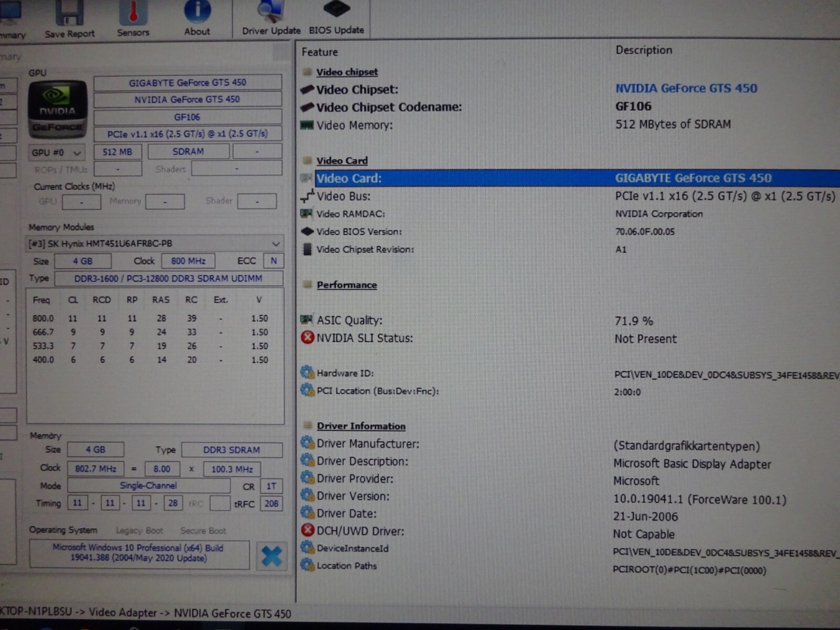Click the Performance section header
Image resolution: width=840 pixels, height=630 pixels.
click(346, 285)
